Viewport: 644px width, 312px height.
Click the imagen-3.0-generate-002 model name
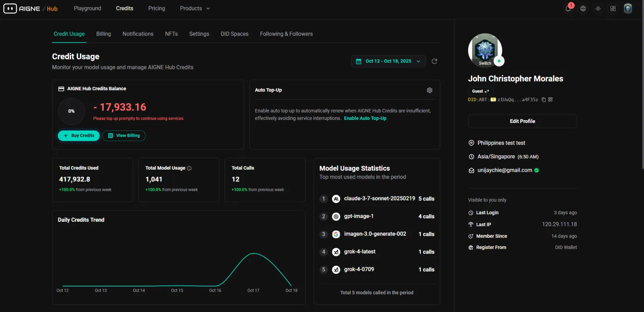pyautogui.click(x=375, y=234)
